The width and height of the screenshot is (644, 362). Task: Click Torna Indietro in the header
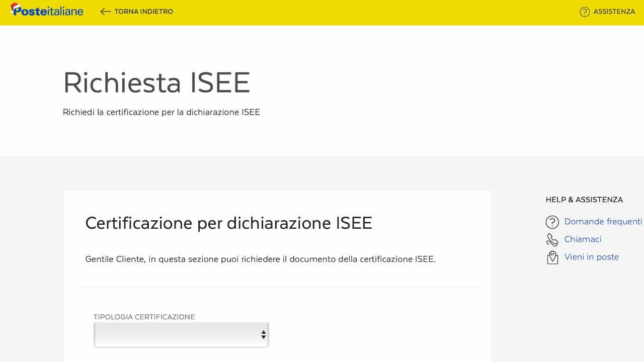click(x=144, y=11)
